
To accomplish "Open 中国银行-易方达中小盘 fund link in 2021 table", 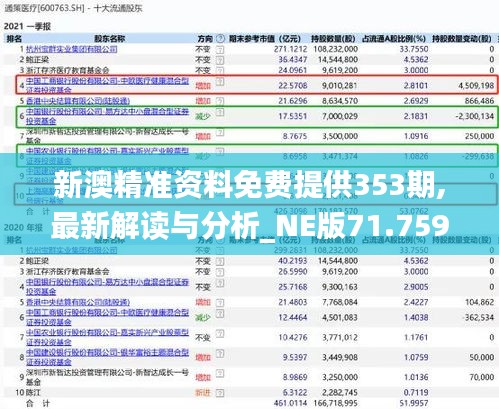I will click(x=107, y=116).
